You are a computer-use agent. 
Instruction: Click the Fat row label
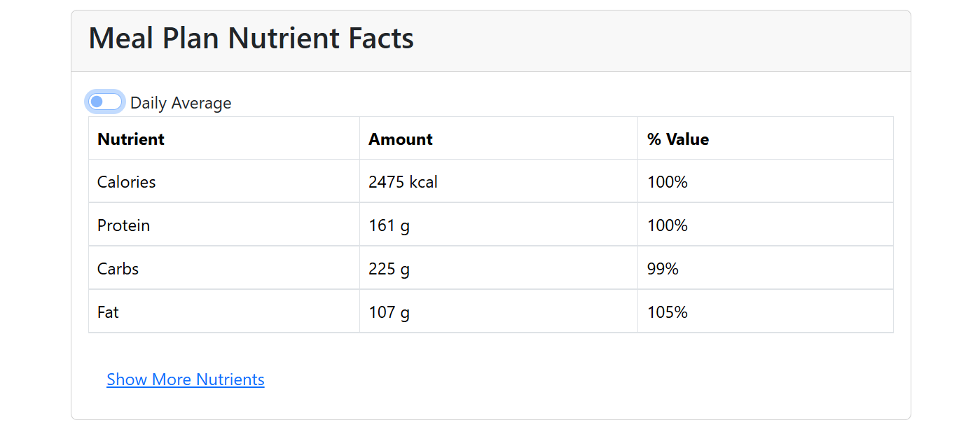pyautogui.click(x=109, y=312)
